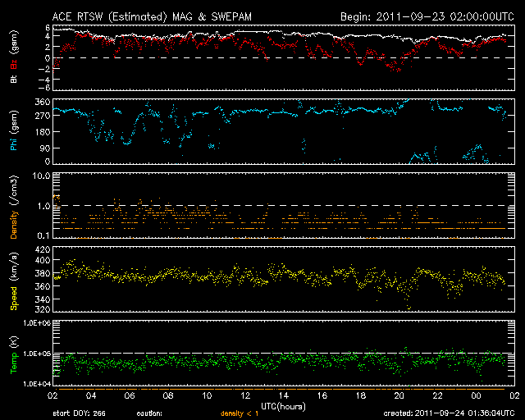Click the '06' hour tick label
Screen dimensions: 525x420
(130, 396)
